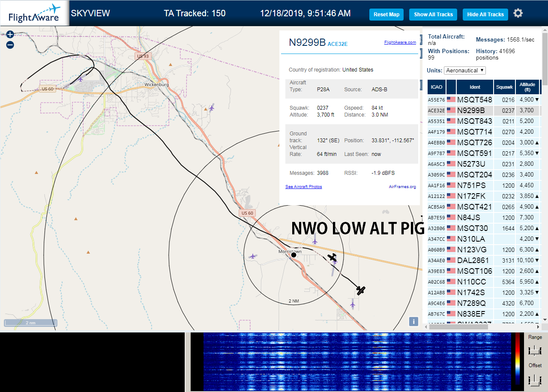Zoom in on the map with plus button
Image resolution: width=548 pixels, height=392 pixels.
(x=10, y=34)
